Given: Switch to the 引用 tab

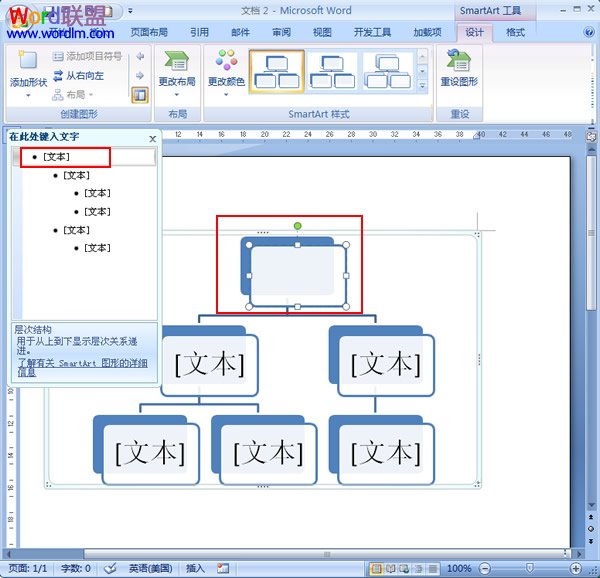Looking at the screenshot, I should click(199, 33).
